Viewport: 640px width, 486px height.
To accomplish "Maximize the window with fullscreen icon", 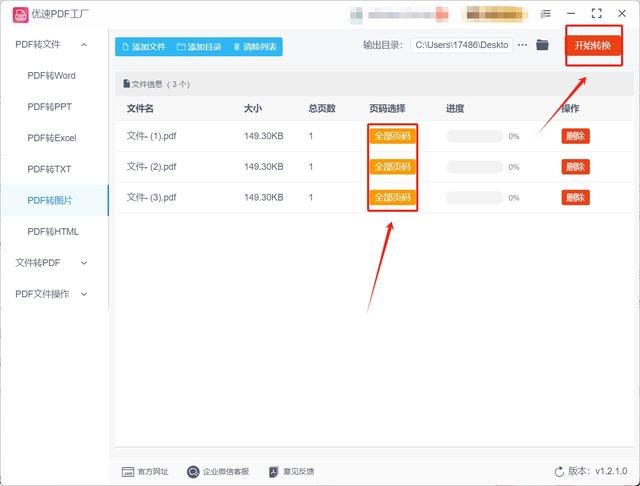I will pyautogui.click(x=596, y=13).
